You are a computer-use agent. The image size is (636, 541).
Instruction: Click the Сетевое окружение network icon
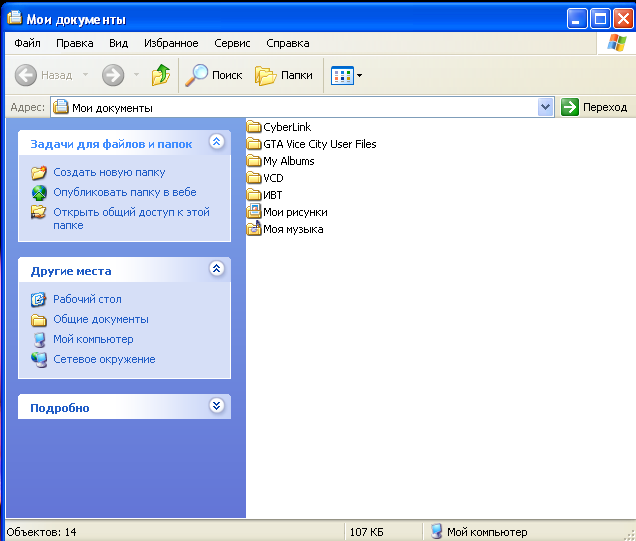[39, 360]
